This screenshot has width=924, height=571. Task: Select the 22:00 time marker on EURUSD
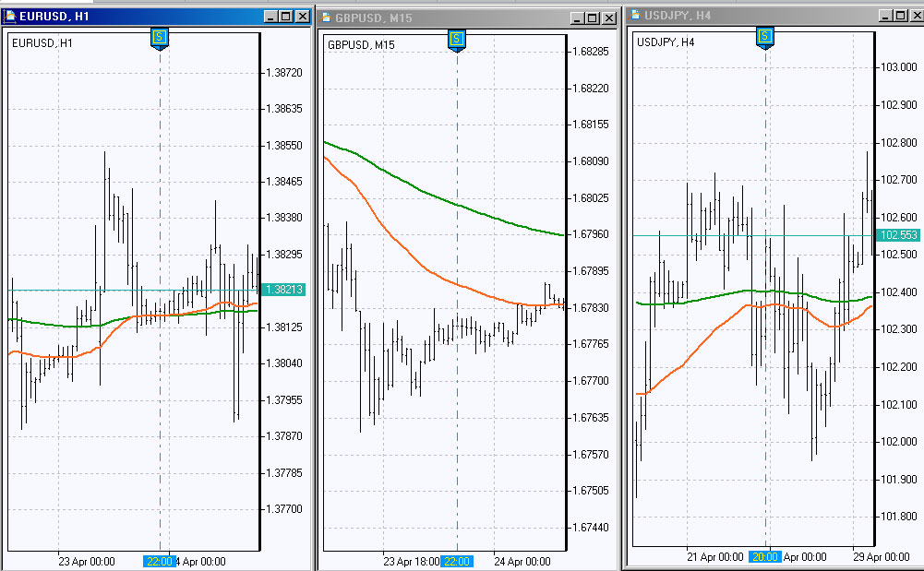click(159, 561)
